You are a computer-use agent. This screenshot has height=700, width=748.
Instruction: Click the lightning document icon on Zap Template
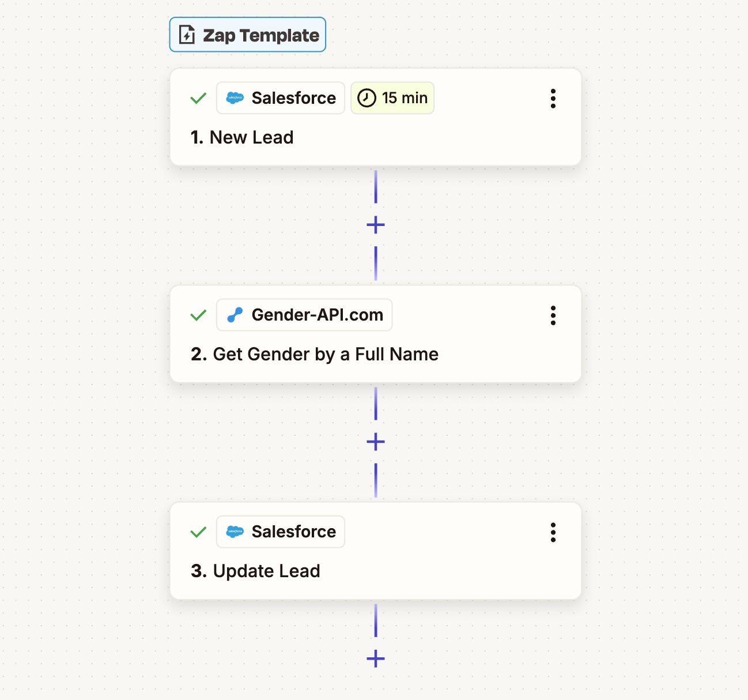tap(187, 35)
